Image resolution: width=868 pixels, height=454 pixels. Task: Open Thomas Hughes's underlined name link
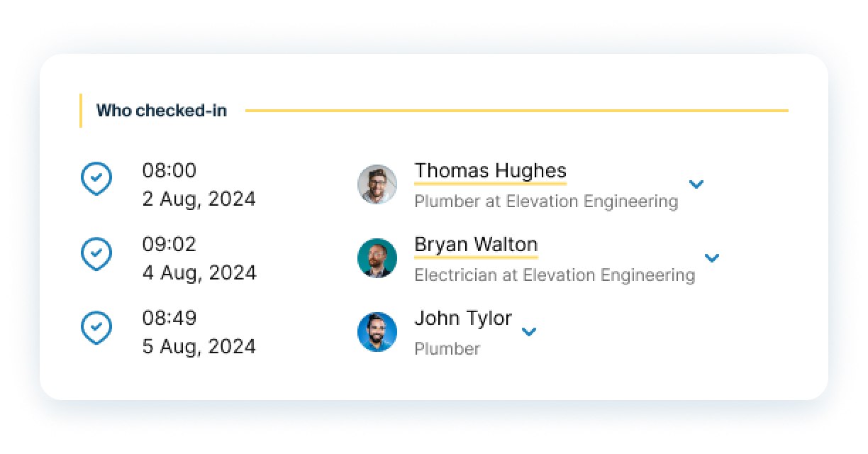point(490,171)
